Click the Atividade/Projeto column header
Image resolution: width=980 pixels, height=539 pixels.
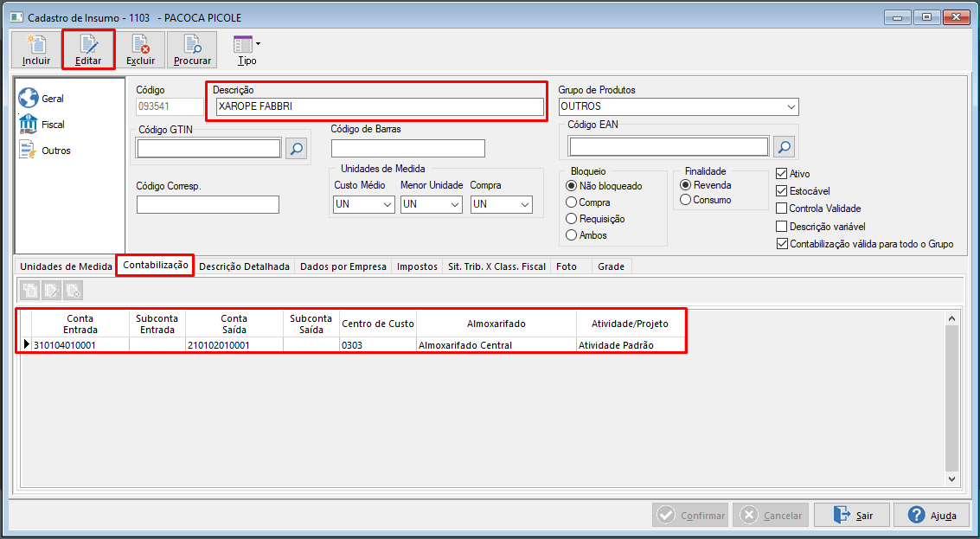tap(631, 324)
